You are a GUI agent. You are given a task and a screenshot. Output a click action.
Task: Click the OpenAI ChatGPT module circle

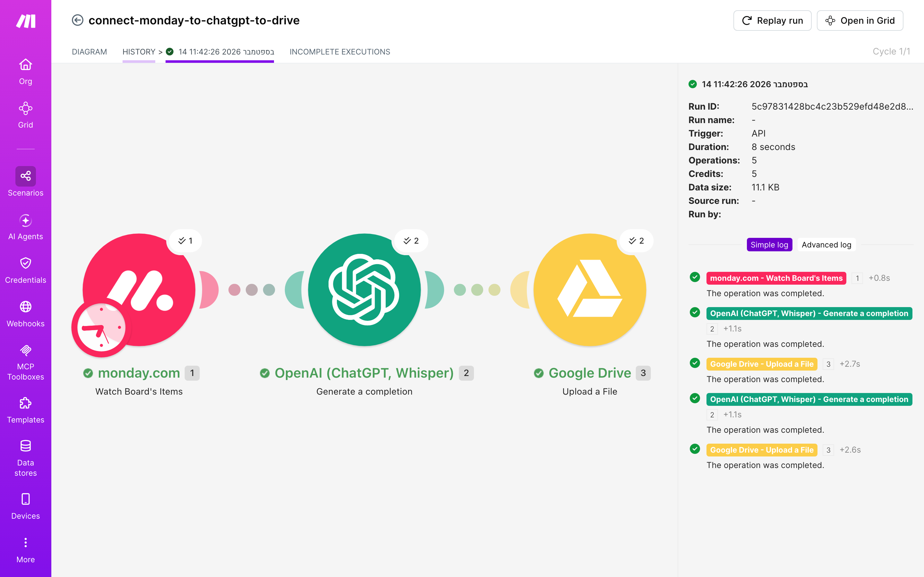click(364, 290)
